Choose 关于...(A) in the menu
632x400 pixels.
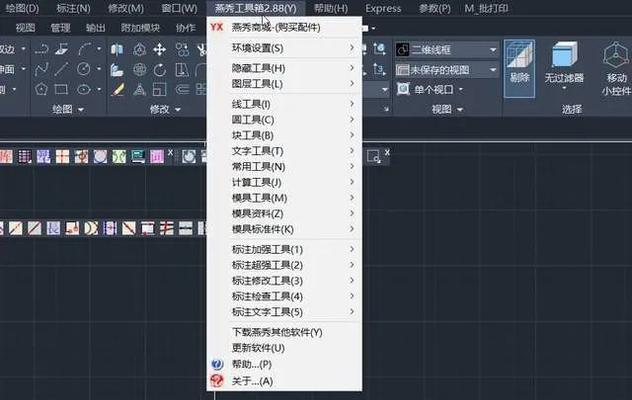[284, 381]
